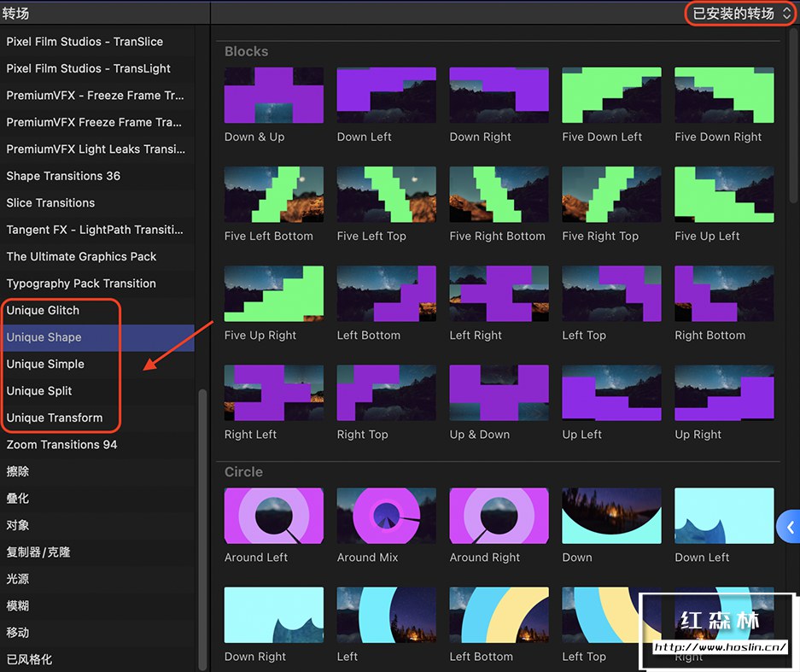
Task: Choose Zoom Transitions 94 category
Action: coord(97,445)
